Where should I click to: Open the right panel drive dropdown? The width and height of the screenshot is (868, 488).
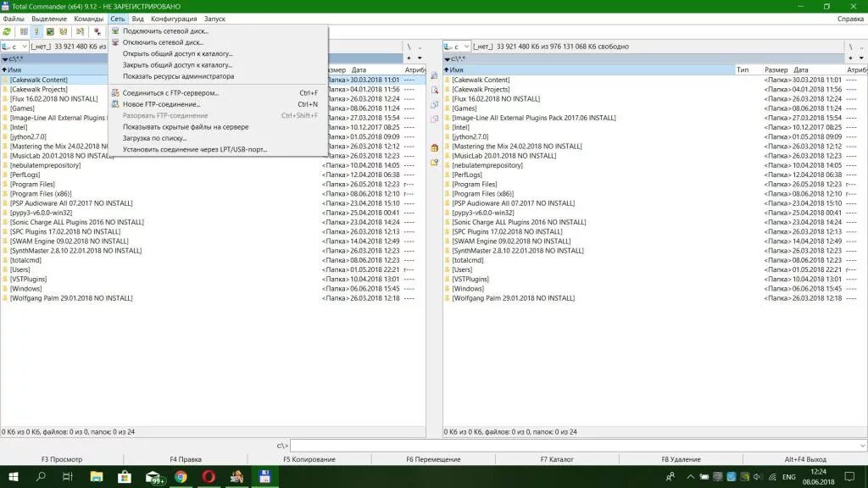coord(467,47)
